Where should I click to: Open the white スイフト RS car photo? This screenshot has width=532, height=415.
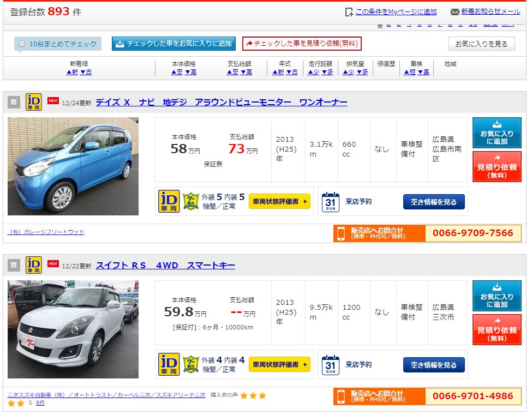(x=73, y=329)
